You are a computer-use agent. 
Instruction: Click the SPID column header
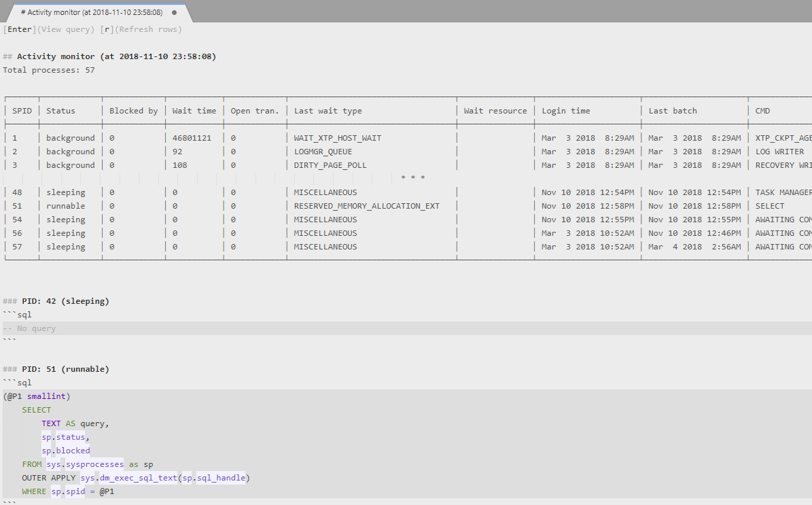click(x=22, y=111)
